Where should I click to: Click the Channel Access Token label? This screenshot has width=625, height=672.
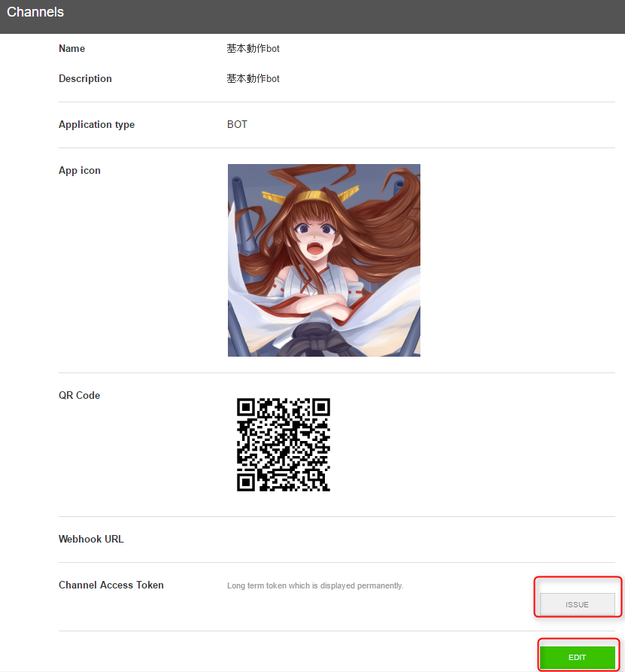pos(111,585)
